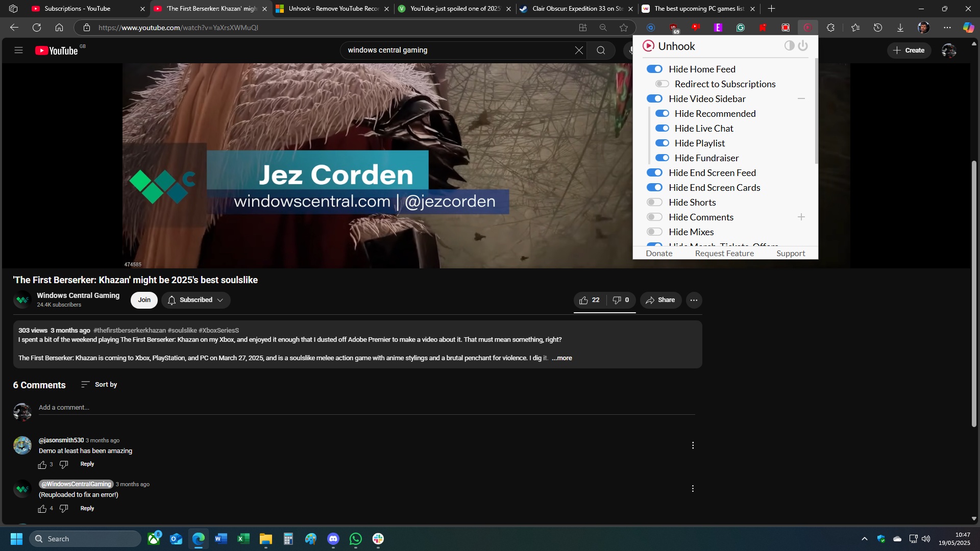980x551 pixels.
Task: Open the Subscribed notification dropdown
Action: tap(196, 300)
